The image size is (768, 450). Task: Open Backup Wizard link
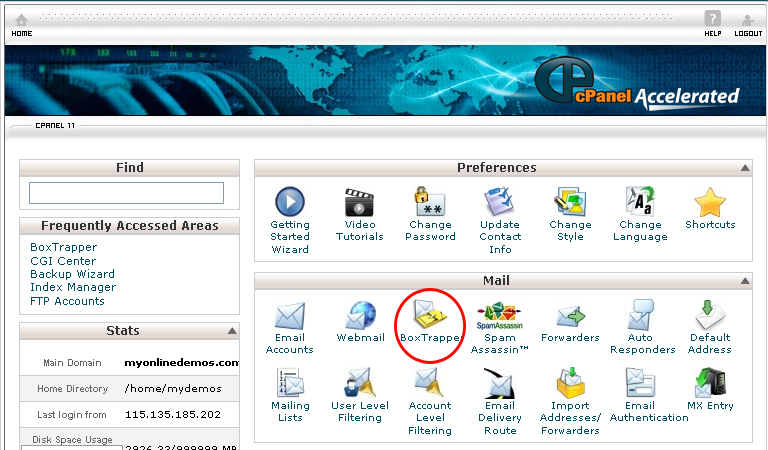pyautogui.click(x=72, y=274)
